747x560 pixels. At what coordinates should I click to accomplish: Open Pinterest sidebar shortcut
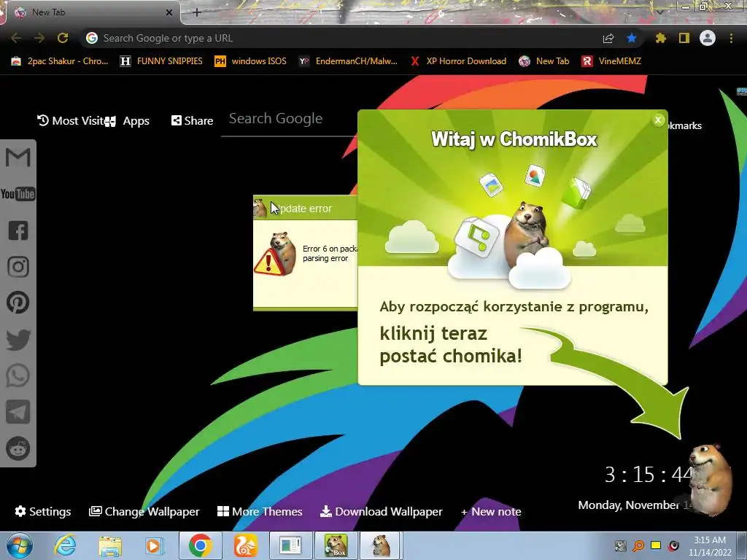[18, 303]
